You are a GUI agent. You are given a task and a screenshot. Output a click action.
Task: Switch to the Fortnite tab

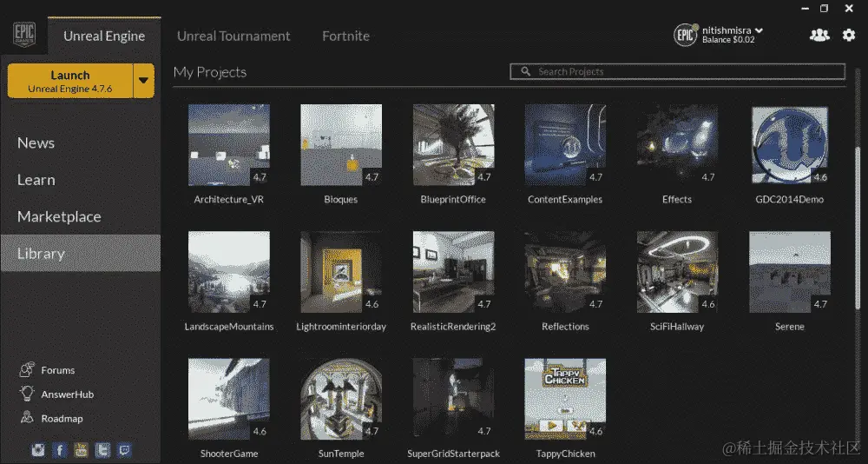346,36
